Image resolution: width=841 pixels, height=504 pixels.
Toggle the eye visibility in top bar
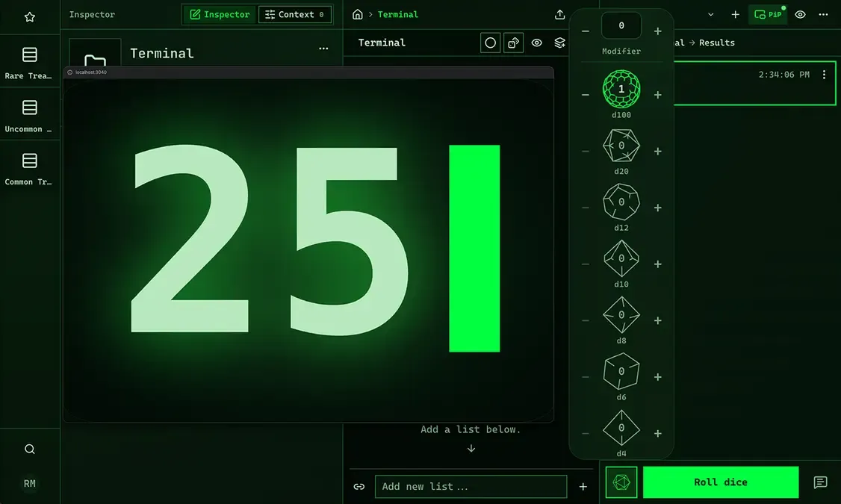800,14
